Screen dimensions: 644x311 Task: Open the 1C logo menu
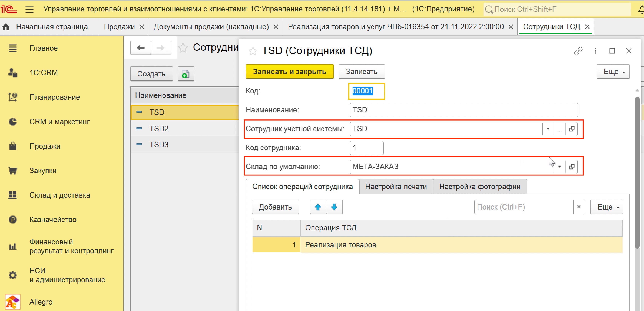pyautogui.click(x=9, y=9)
